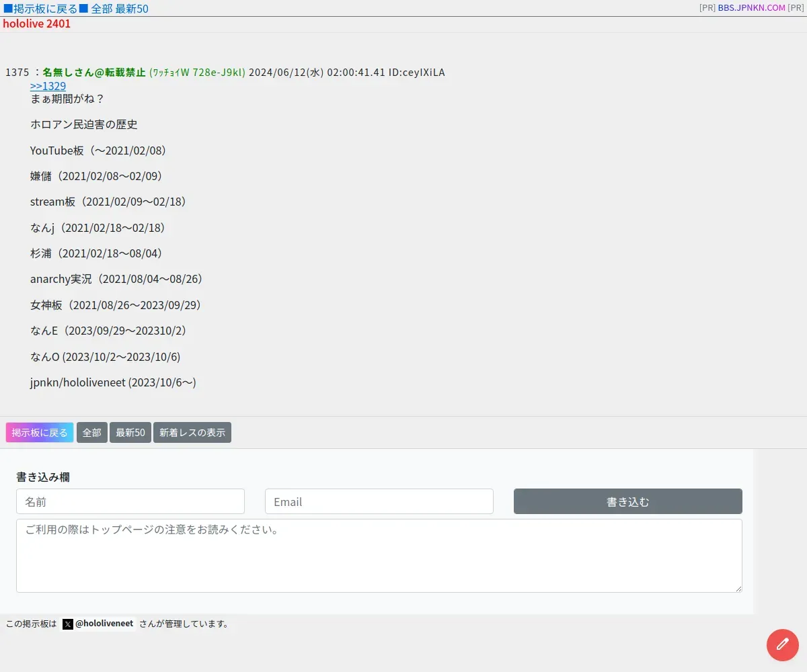Click the line なんE（2023/09/29〜202310/2）
Screen dimensions: 807x672
coord(109,331)
